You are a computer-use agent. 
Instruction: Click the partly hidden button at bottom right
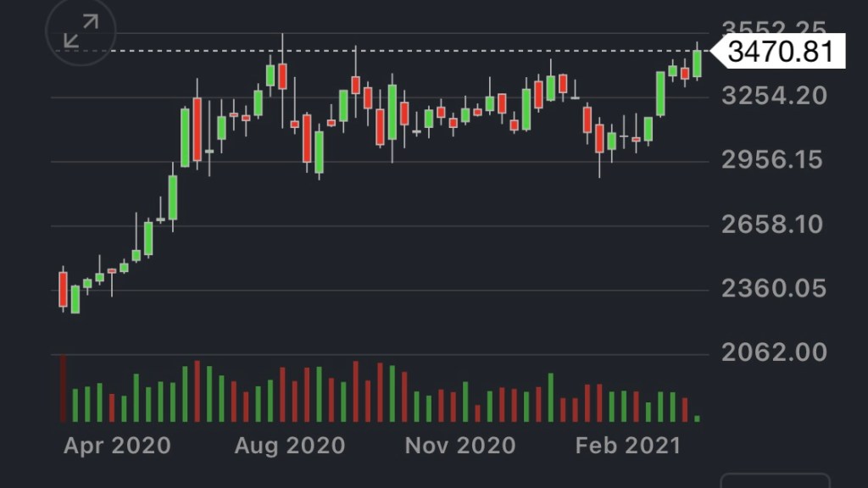(775, 480)
